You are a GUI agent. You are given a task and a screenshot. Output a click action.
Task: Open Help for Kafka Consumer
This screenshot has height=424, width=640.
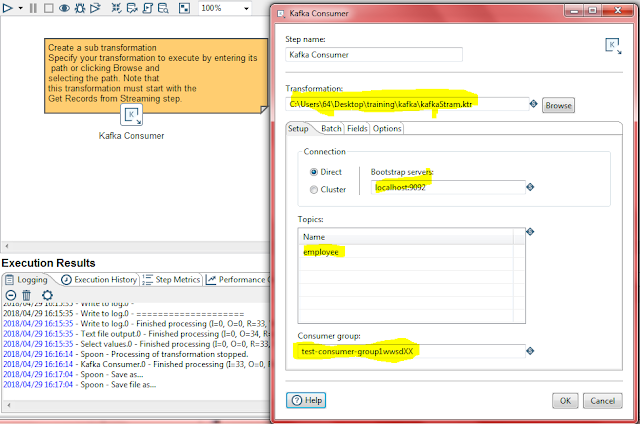[x=306, y=400]
